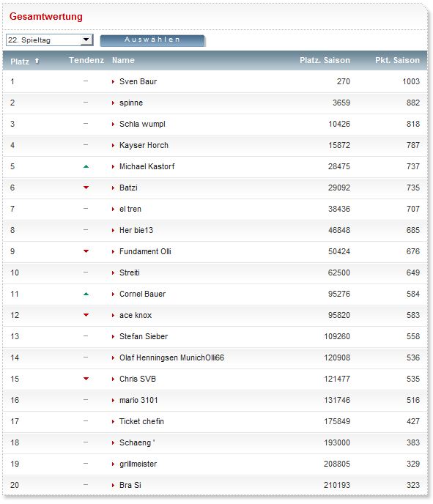Sort by the Platz column arrow icon

pyautogui.click(x=37, y=61)
